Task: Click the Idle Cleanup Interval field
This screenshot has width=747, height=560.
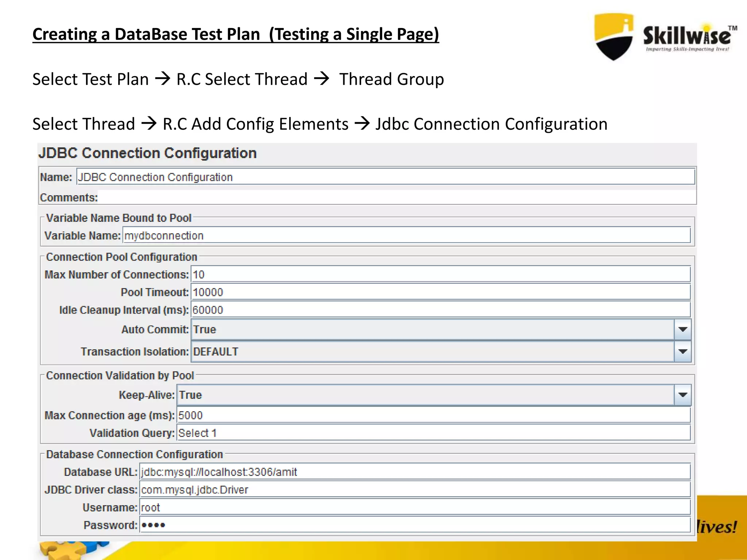Action: (441, 310)
